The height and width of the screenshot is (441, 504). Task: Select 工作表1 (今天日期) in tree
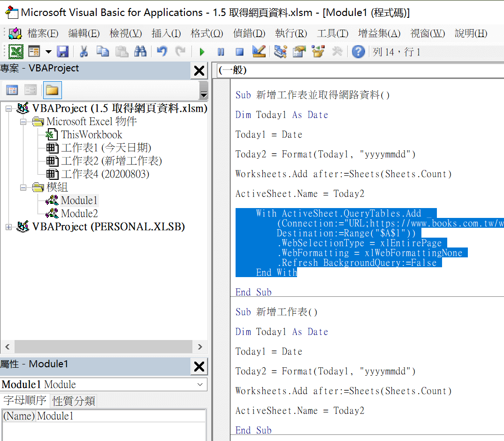coord(106,147)
